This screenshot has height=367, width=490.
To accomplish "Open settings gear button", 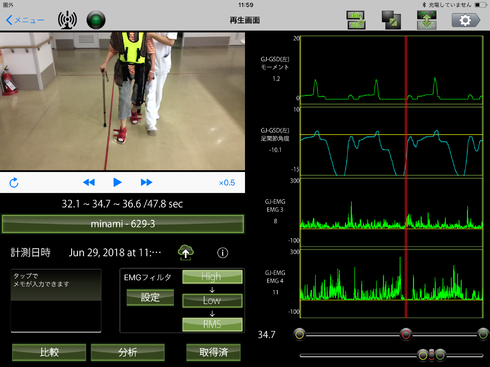I will (466, 20).
